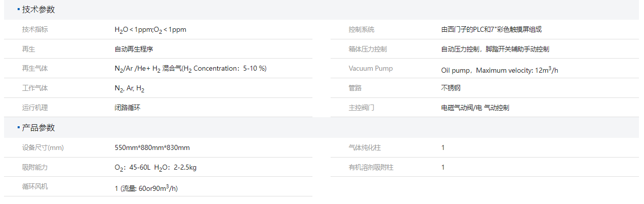The width and height of the screenshot is (644, 204).
Task: Click the 产品参数 section heading
Action: [38, 128]
